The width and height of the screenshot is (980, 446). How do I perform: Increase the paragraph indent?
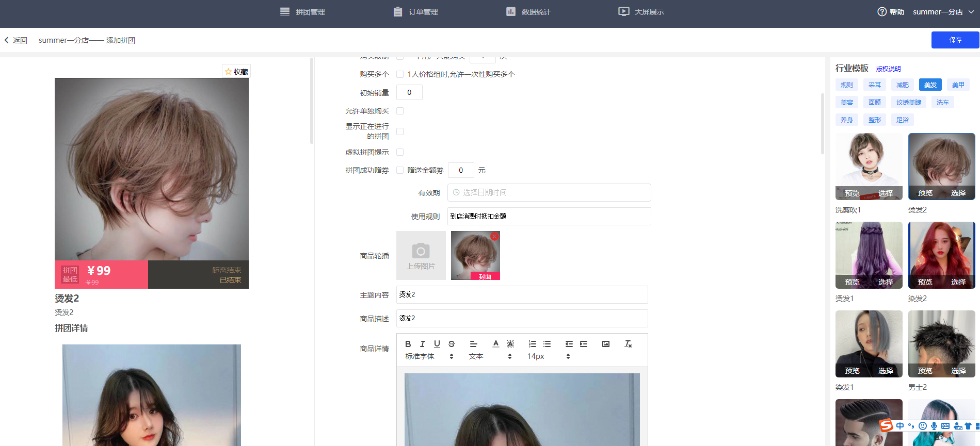click(x=584, y=344)
